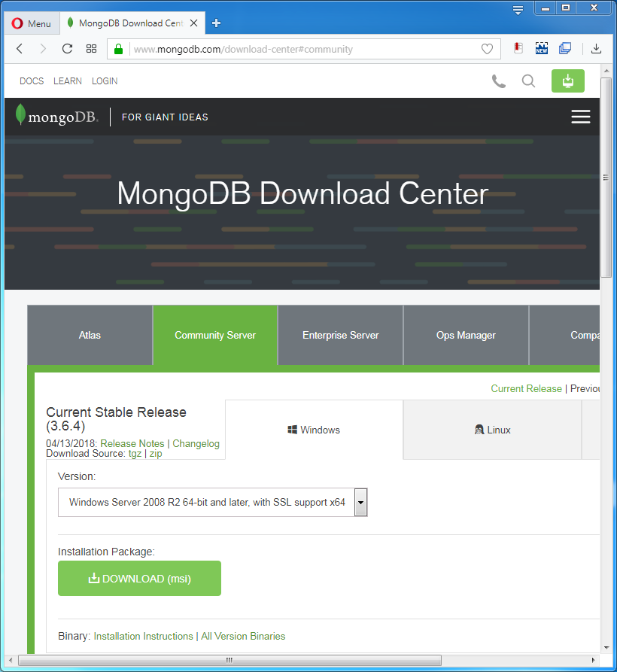Viewport: 617px width, 672px height.
Task: Open the hamburger navigation menu
Action: [x=581, y=117]
